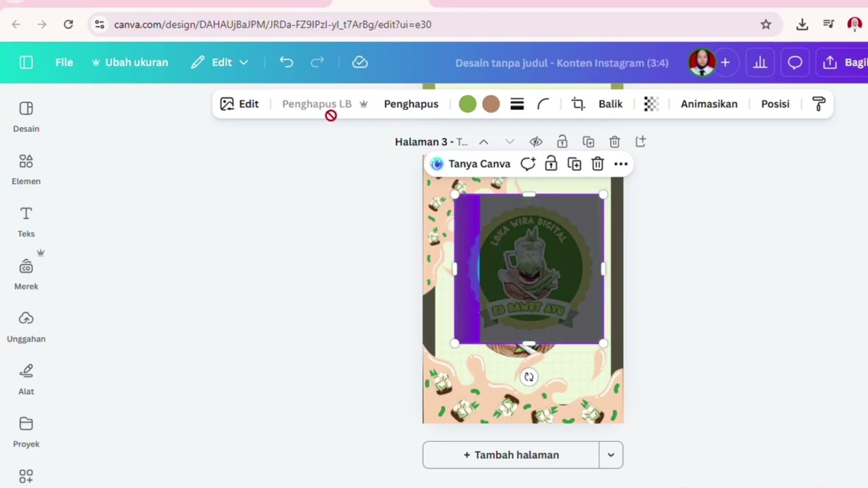Add comment on selected element
Viewport: 868px width, 488px height.
tap(528, 164)
